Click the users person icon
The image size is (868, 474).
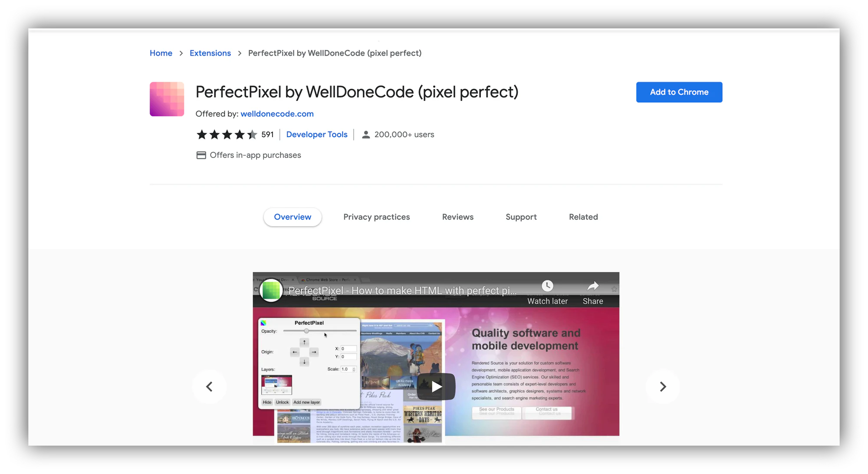pyautogui.click(x=366, y=135)
